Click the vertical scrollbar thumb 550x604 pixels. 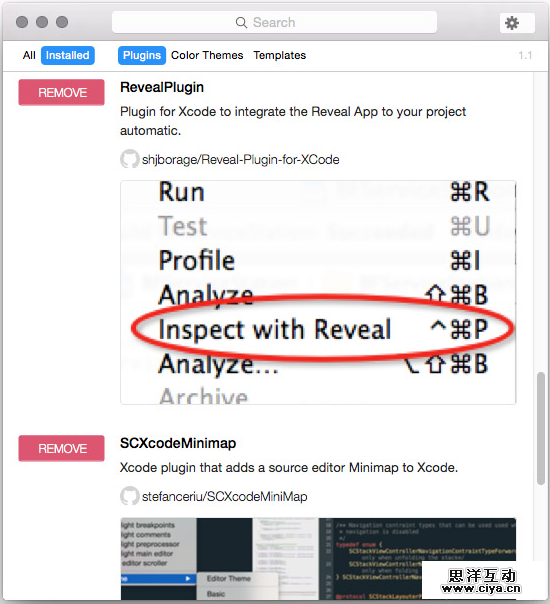[x=541, y=428]
